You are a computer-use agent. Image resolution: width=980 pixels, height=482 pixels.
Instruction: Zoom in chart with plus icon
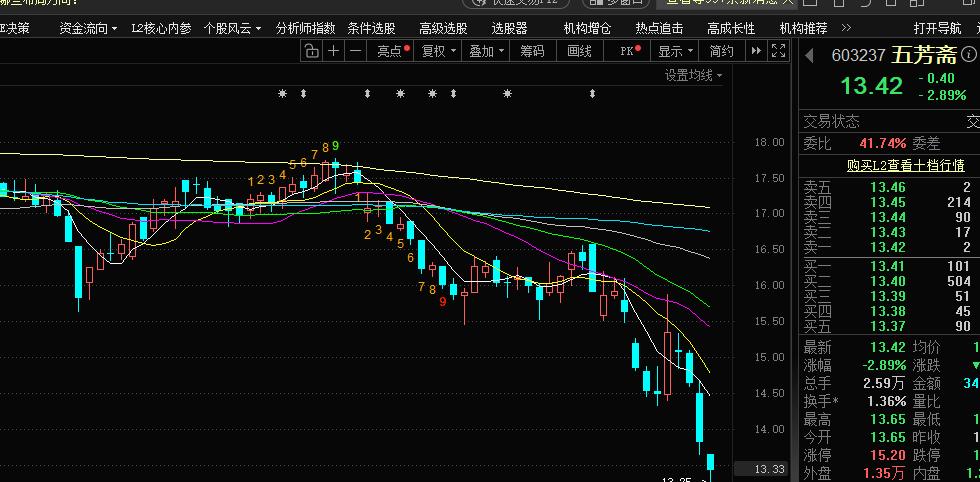pos(334,51)
